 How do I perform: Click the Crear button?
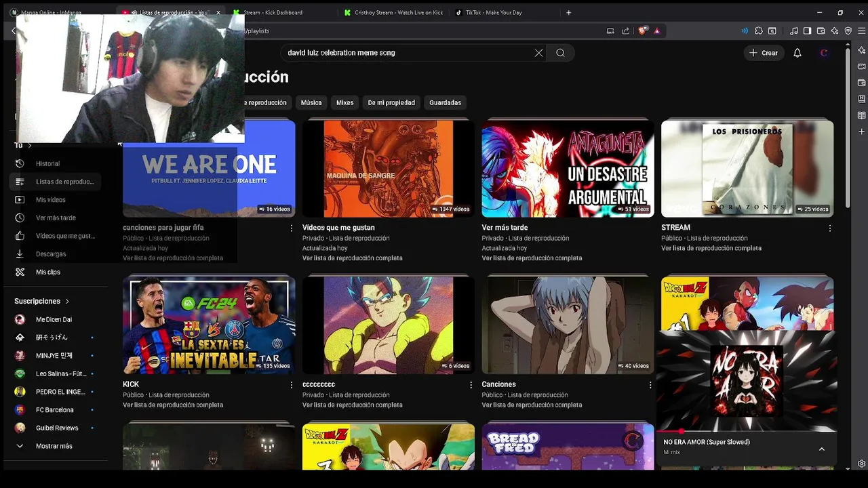(763, 53)
